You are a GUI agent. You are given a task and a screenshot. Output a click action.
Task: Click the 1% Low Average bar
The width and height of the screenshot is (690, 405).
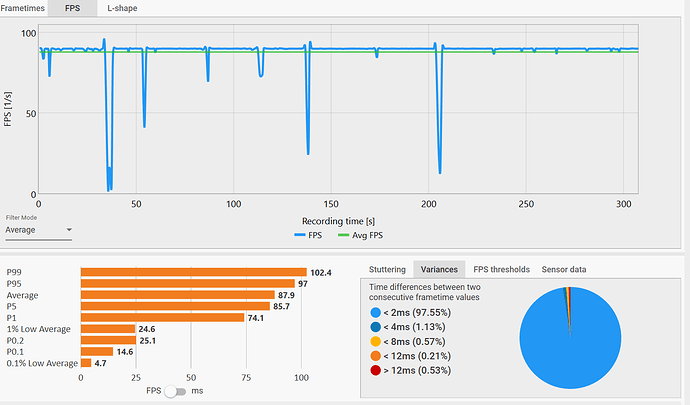pyautogui.click(x=107, y=329)
